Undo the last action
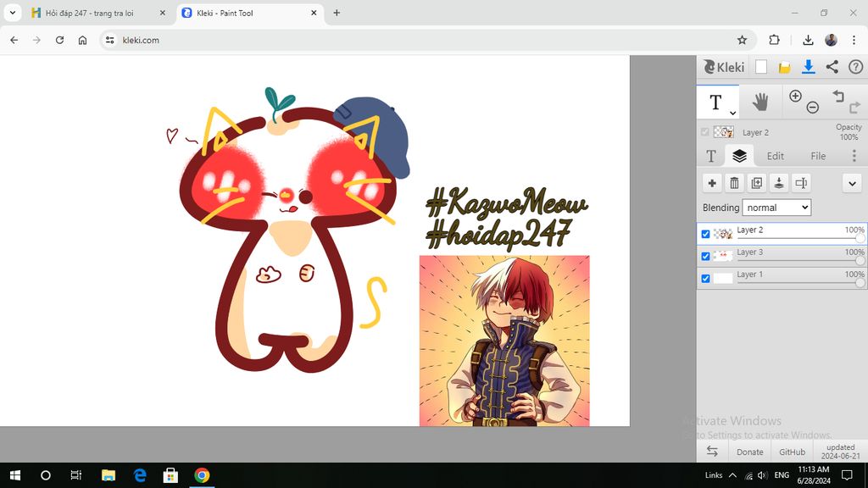The height and width of the screenshot is (488, 868). [x=838, y=96]
